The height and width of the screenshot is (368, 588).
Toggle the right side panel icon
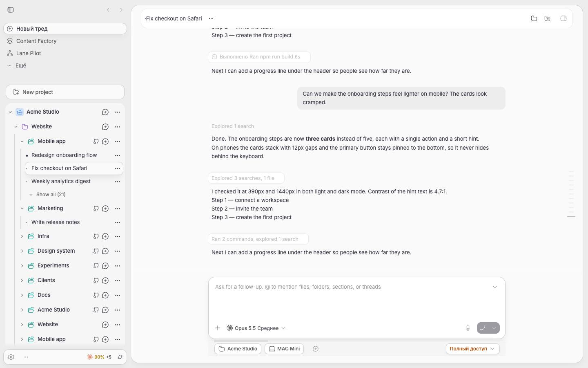[563, 18]
